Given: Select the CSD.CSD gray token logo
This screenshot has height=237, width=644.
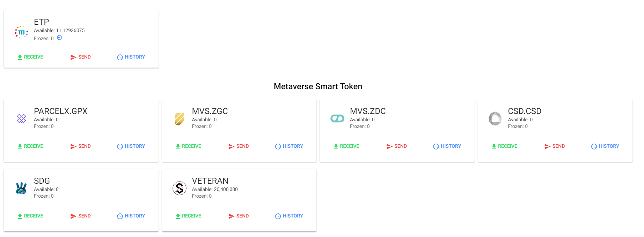Looking at the screenshot, I should click(495, 118).
